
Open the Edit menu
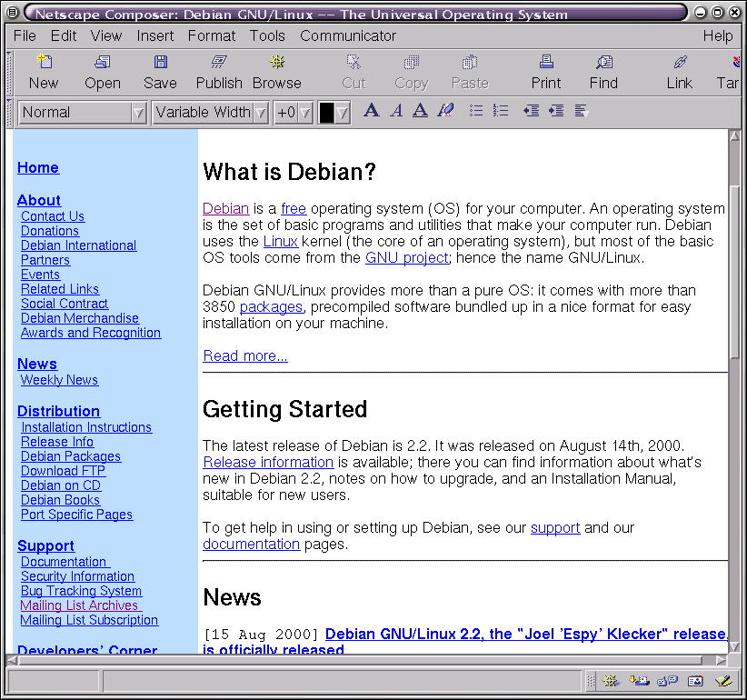tap(64, 35)
